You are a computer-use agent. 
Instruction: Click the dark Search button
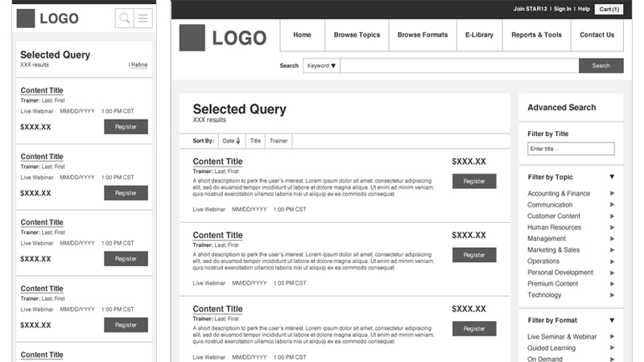[x=601, y=66]
